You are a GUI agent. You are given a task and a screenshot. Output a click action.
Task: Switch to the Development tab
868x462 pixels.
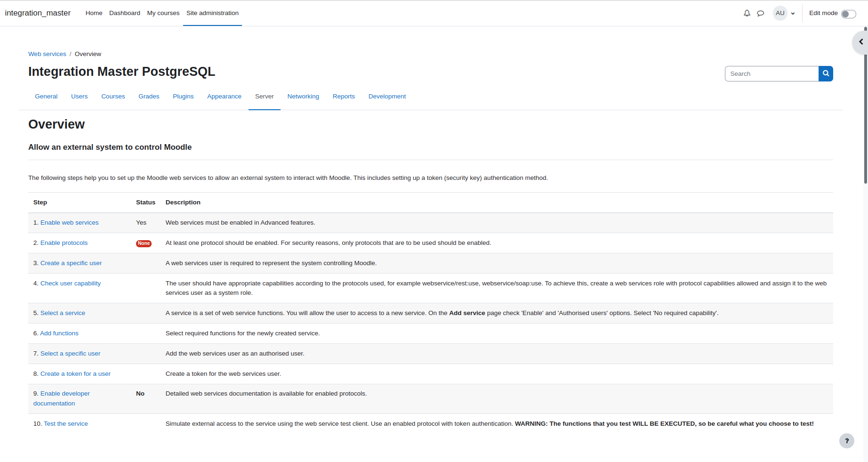[x=387, y=97]
